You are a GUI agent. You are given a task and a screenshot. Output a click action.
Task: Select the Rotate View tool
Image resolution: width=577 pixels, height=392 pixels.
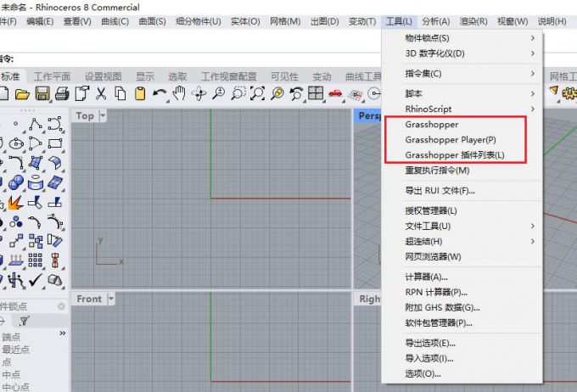coord(199,94)
